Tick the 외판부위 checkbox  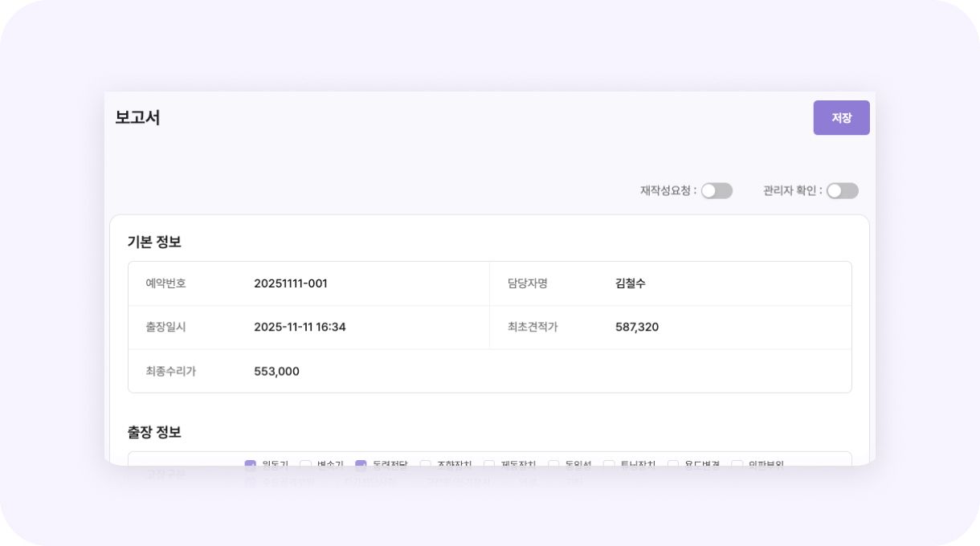(737, 464)
